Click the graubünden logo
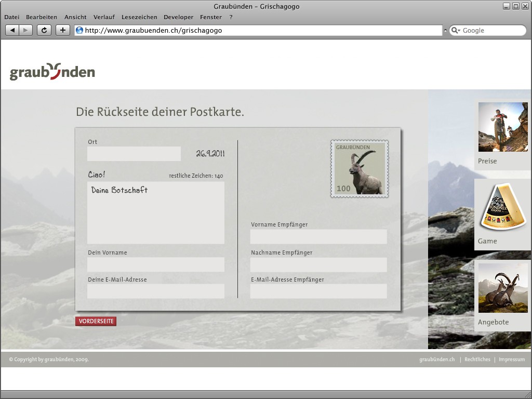532x399 pixels. coord(52,72)
